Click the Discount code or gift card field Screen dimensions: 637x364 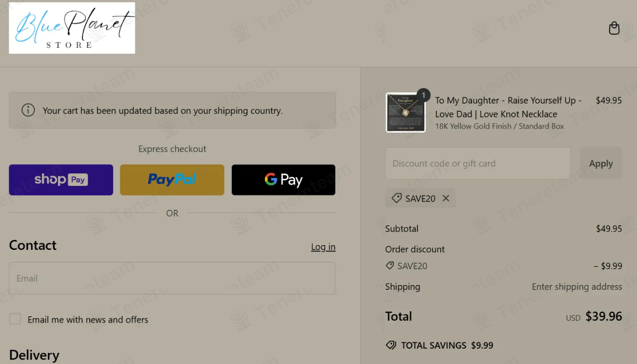478,164
